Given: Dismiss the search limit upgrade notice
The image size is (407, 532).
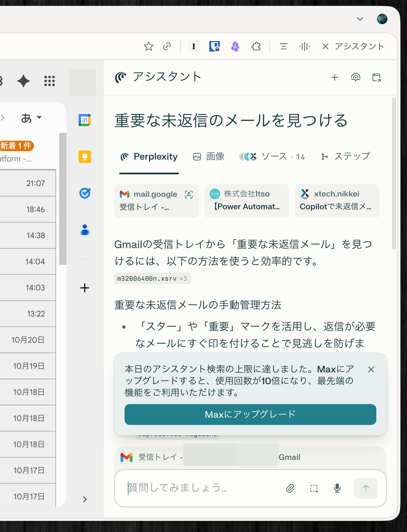Looking at the screenshot, I should 371,369.
